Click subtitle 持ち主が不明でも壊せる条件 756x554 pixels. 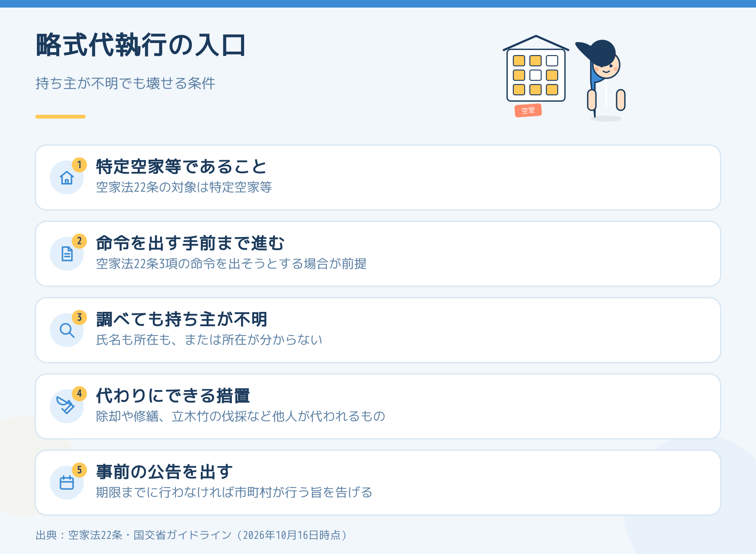(125, 83)
